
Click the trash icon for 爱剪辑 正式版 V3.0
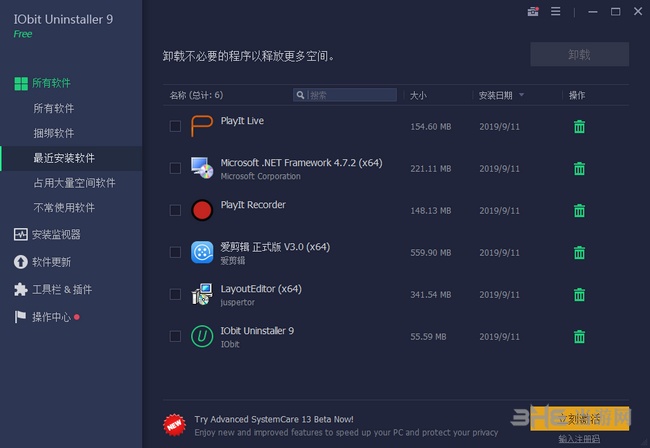(x=579, y=252)
